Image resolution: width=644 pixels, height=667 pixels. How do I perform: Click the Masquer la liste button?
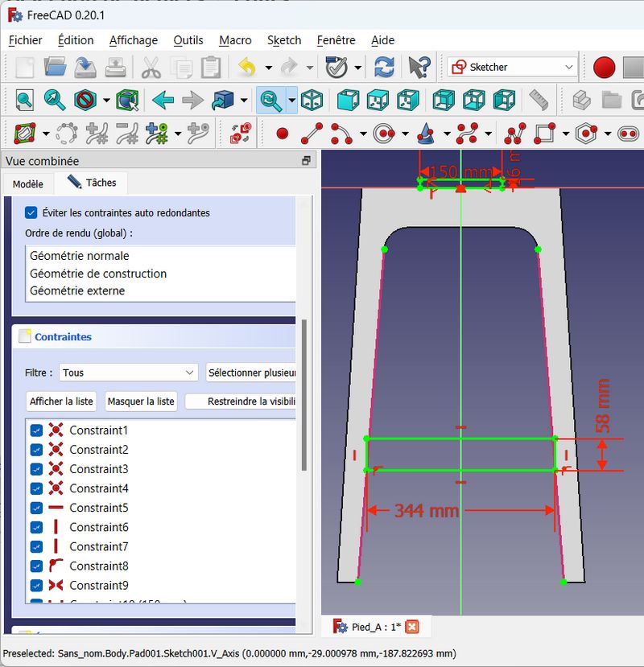click(x=141, y=401)
